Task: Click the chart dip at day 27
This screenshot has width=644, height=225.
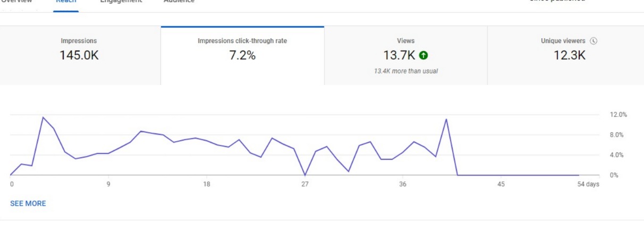Action: [x=305, y=175]
